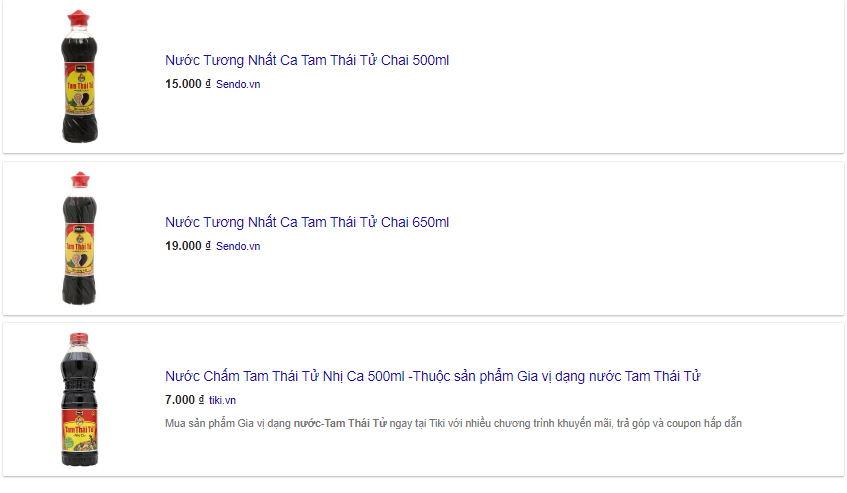This screenshot has width=847, height=493.
Task: Open 'Nước Tương Nhất Ca Tam Thái Tử Chai 650ml' link
Action: (x=307, y=222)
